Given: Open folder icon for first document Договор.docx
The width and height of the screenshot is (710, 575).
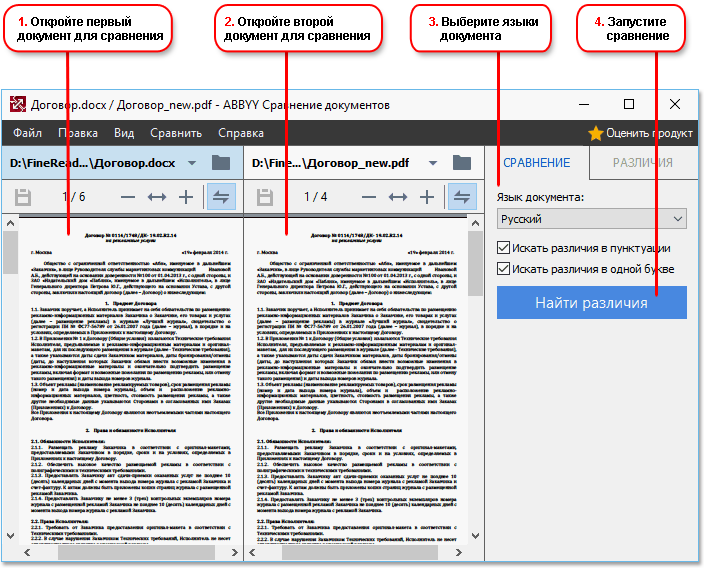Looking at the screenshot, I should pyautogui.click(x=221, y=163).
